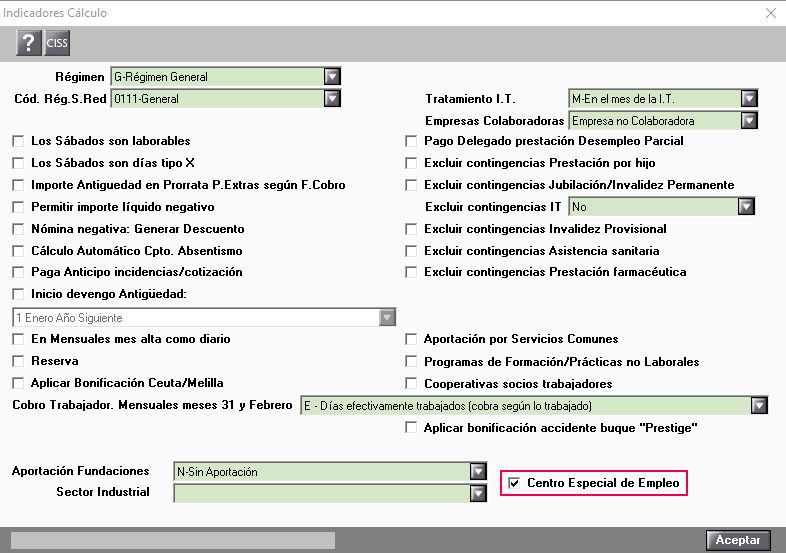786x553 pixels.
Task: Click the N-Sin Aportación field
Action: tap(330, 471)
